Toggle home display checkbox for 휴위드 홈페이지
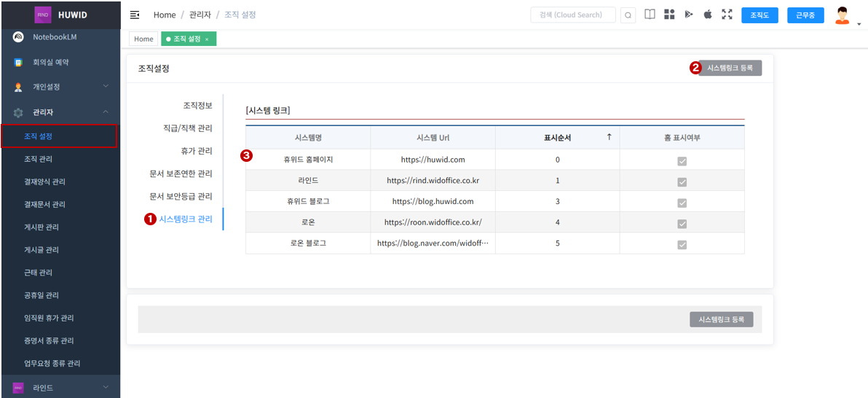868x398 pixels. pyautogui.click(x=682, y=161)
